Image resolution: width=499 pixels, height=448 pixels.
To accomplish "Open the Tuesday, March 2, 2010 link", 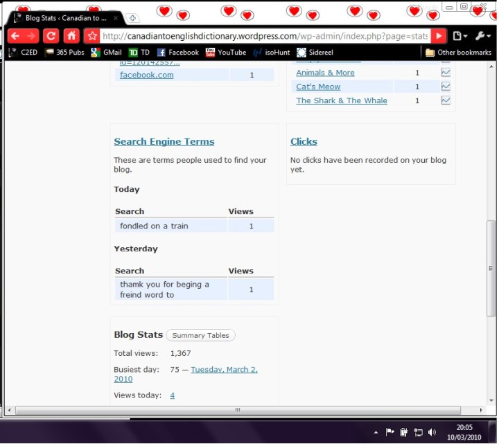I will (x=224, y=370).
